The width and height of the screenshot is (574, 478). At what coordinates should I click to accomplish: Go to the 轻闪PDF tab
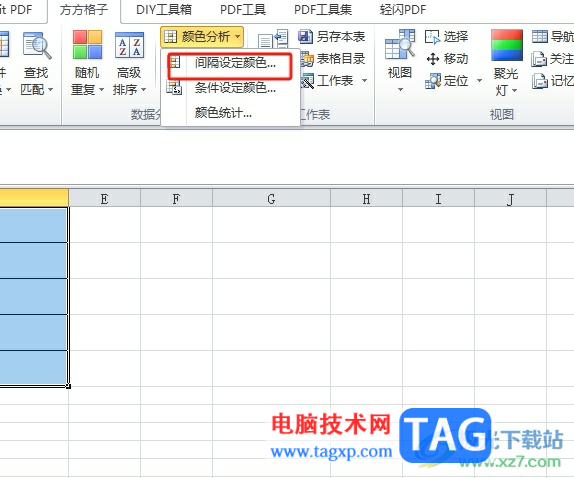pyautogui.click(x=403, y=10)
